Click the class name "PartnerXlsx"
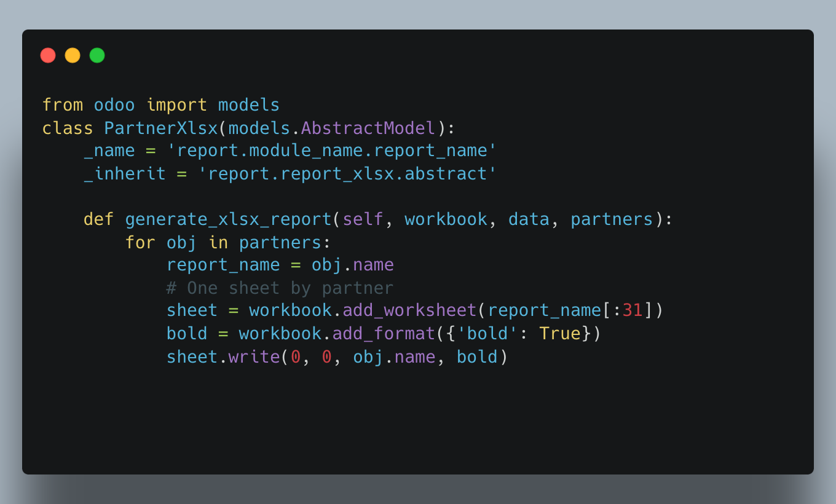836x504 pixels. (x=161, y=128)
